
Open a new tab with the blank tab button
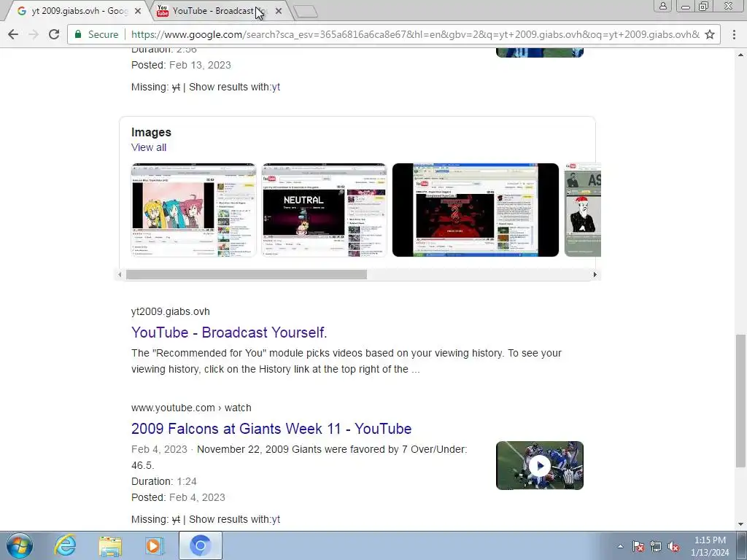[306, 12]
